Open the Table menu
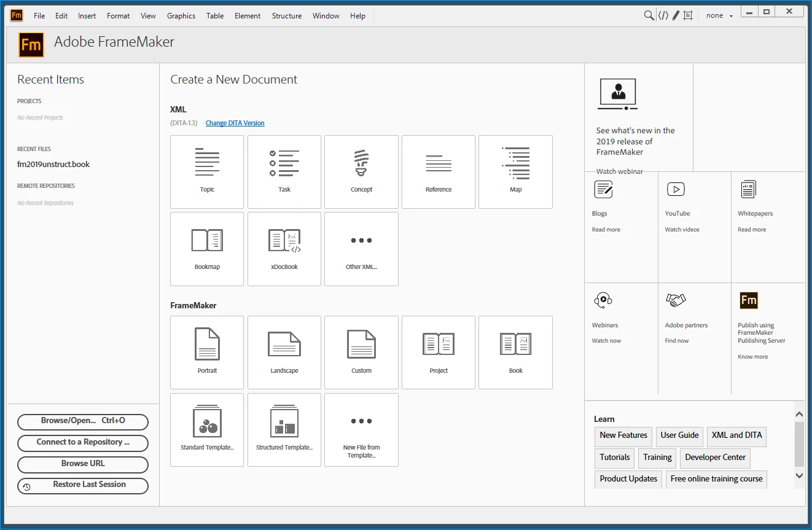Viewport: 812px width, 530px height. coord(215,16)
